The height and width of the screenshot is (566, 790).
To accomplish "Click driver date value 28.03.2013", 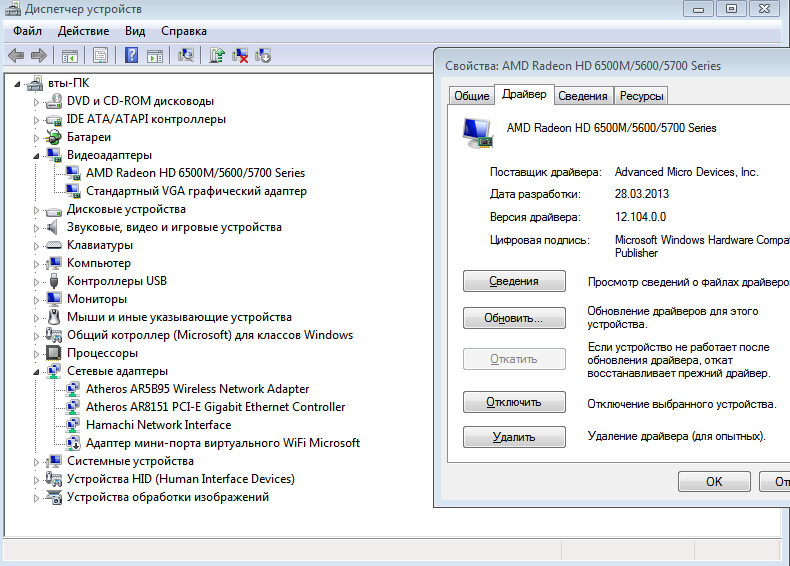I will coord(642,194).
